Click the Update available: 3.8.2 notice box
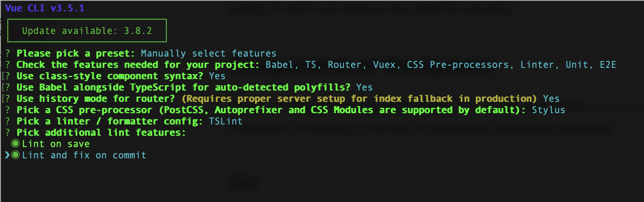This screenshot has height=202, width=644. [87, 31]
